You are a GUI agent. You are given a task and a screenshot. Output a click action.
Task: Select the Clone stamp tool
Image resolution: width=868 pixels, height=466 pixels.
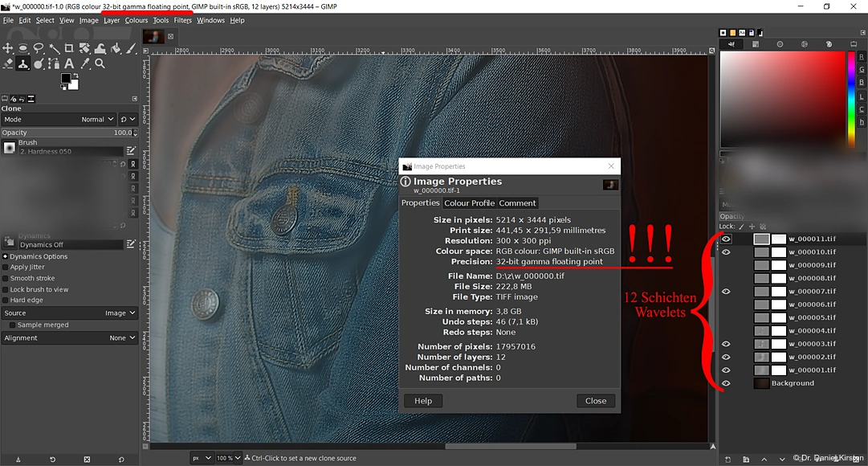[x=23, y=63]
